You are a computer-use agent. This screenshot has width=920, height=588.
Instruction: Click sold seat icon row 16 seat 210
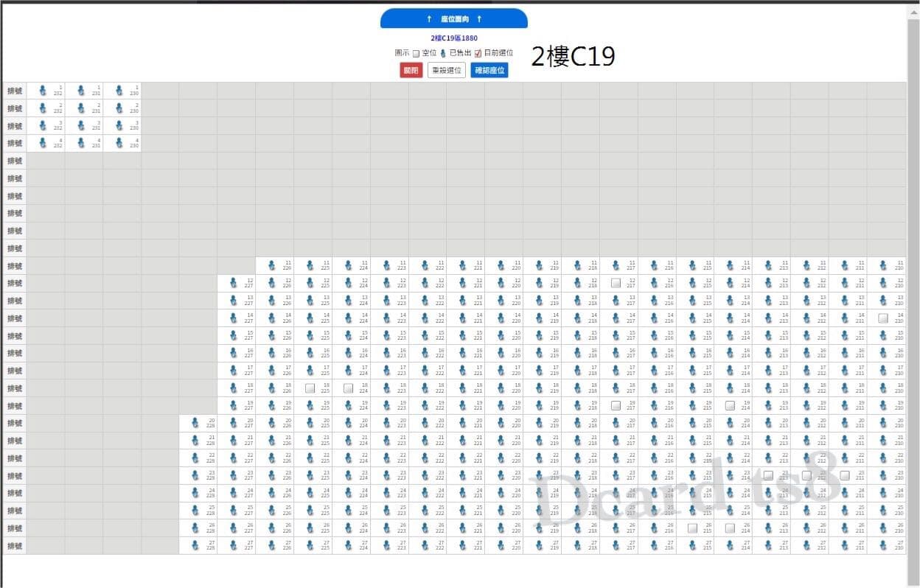[x=882, y=353]
